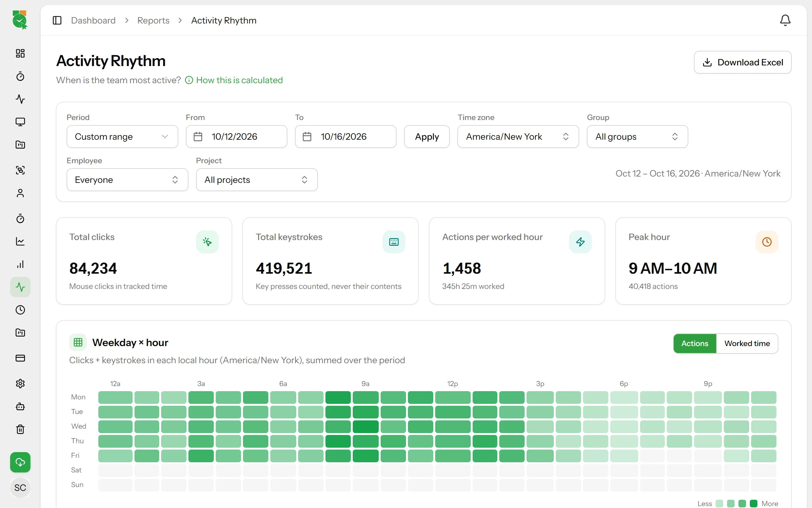Click the calendar icon in From field
812x508 pixels.
[x=198, y=137]
